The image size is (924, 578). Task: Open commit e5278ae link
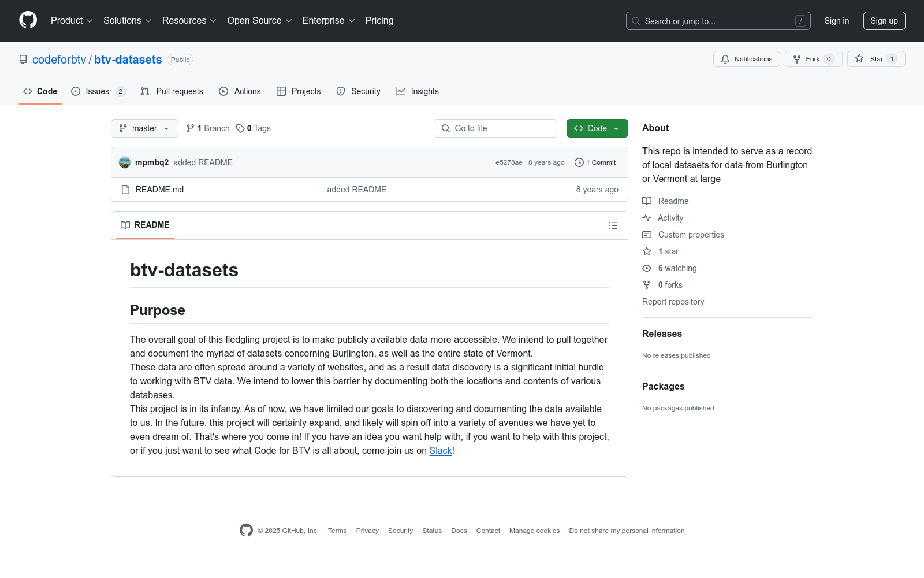tap(509, 162)
